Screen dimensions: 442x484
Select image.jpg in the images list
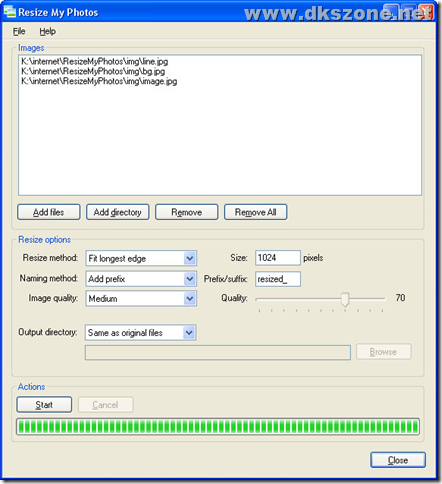coord(99,81)
